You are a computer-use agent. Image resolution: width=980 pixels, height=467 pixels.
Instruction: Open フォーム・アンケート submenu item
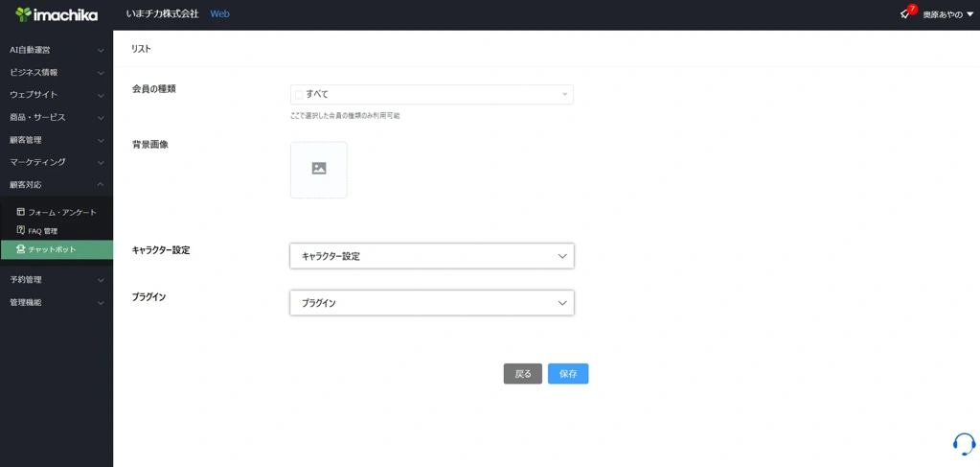pyautogui.click(x=57, y=212)
